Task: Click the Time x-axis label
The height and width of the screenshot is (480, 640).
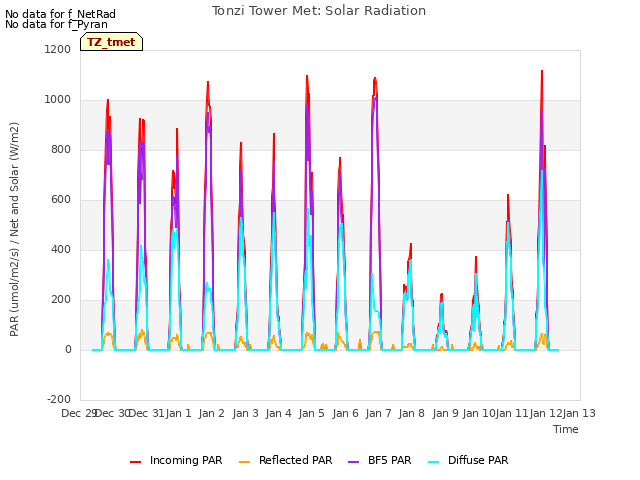Action: click(566, 429)
